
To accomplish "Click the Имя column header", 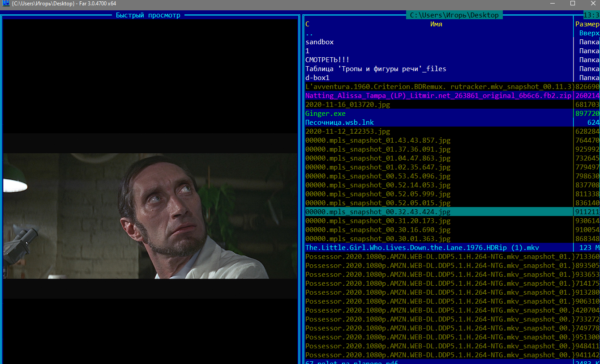I will pyautogui.click(x=436, y=24).
